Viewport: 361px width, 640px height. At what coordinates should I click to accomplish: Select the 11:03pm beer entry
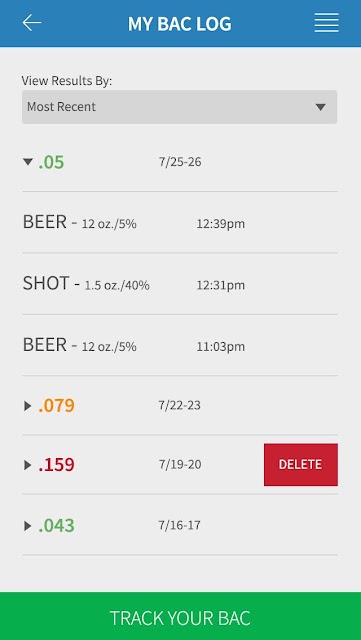(180, 345)
